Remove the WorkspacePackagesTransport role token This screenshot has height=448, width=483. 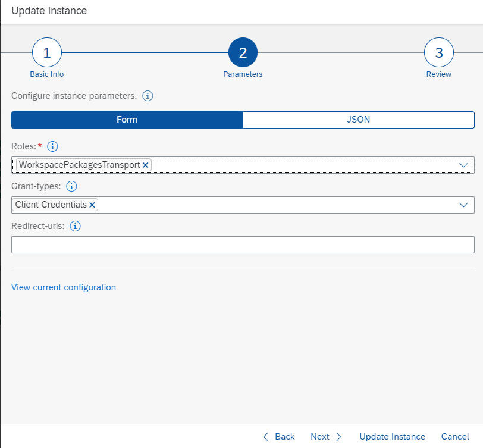click(x=145, y=165)
